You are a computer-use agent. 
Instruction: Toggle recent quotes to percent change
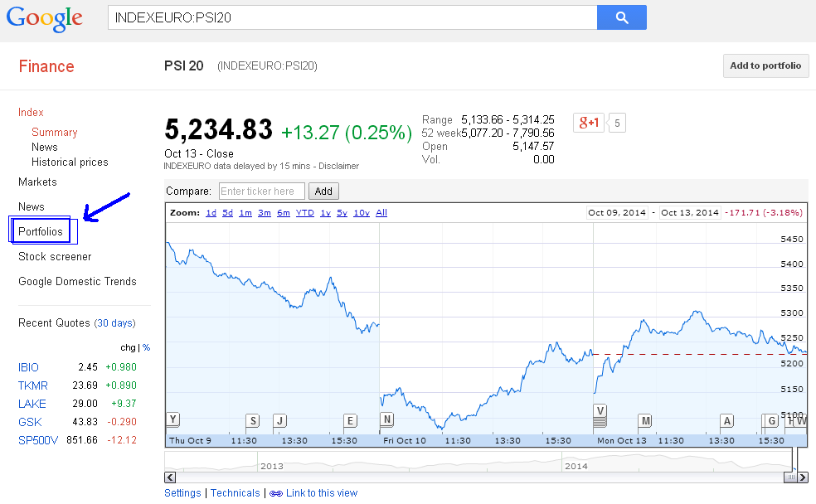click(x=146, y=347)
